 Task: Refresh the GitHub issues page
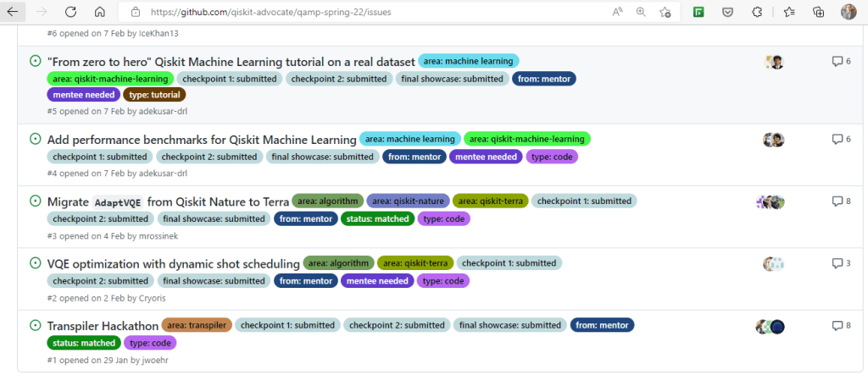(x=71, y=13)
